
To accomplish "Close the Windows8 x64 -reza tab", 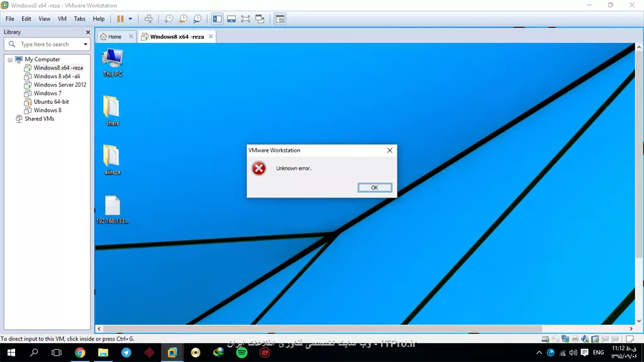I will point(211,37).
